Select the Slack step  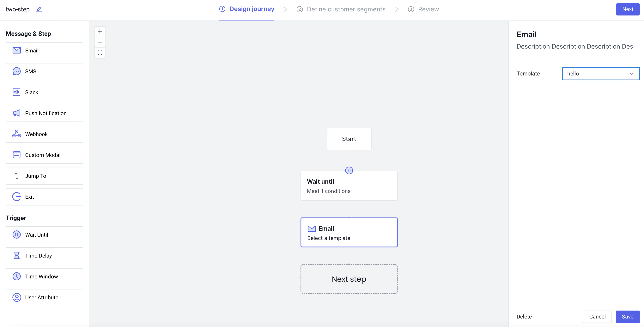click(44, 92)
